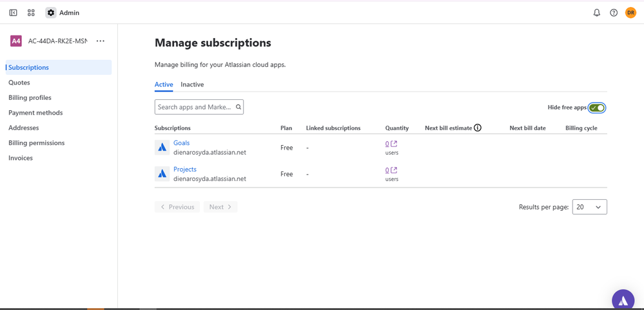Switch to the Inactive tab
Image resolution: width=644 pixels, height=310 pixels.
(192, 84)
